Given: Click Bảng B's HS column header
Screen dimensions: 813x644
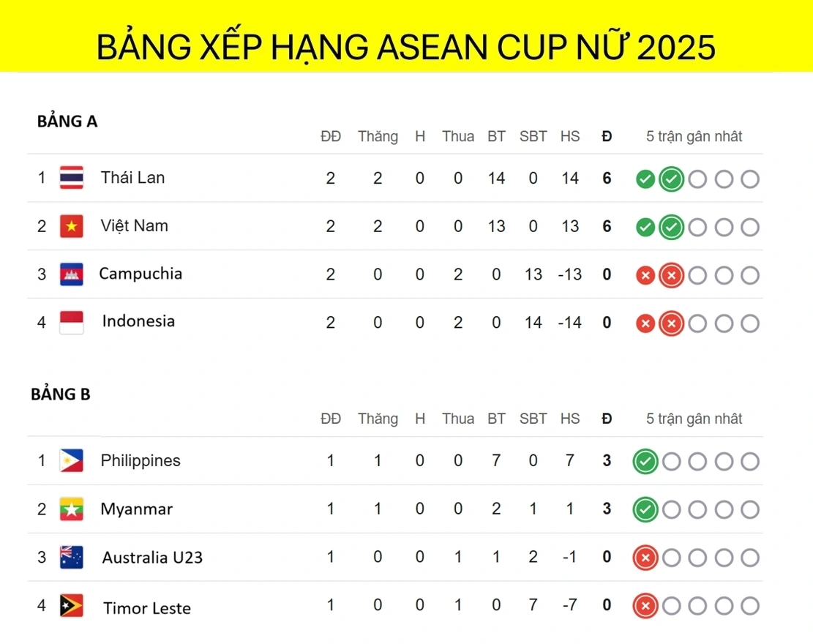Looking at the screenshot, I should pyautogui.click(x=570, y=419).
